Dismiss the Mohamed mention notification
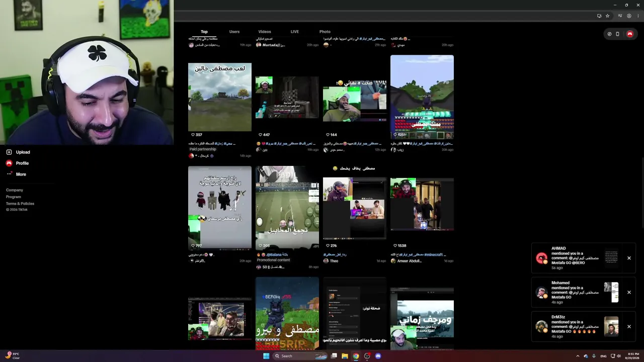The width and height of the screenshot is (644, 362). [x=629, y=292]
